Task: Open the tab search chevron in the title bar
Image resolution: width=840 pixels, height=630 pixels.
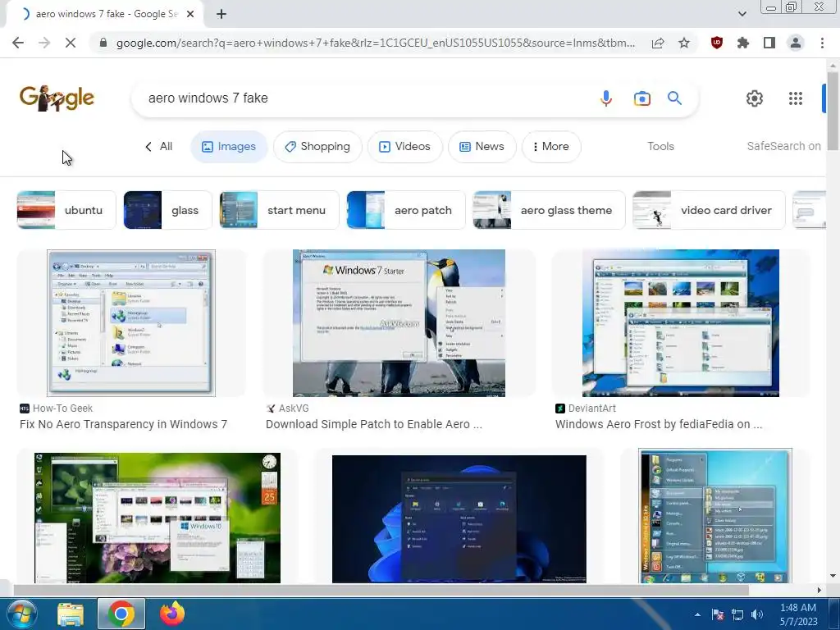Action: point(742,14)
